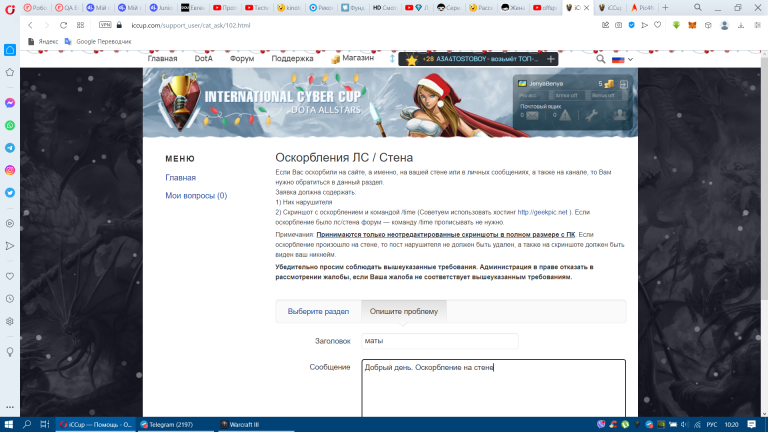
Task: Open Главная in the site menu
Action: click(162, 58)
